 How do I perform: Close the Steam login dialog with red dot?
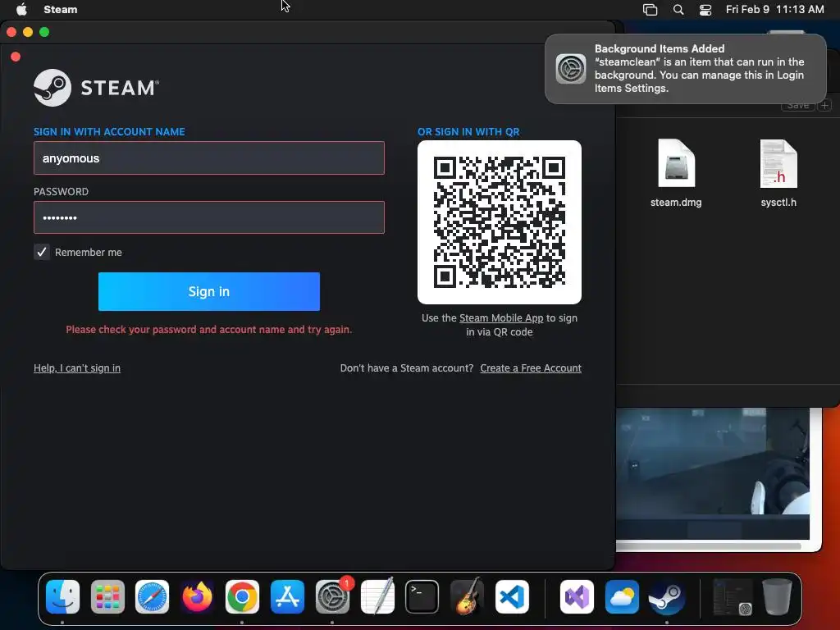click(16, 57)
